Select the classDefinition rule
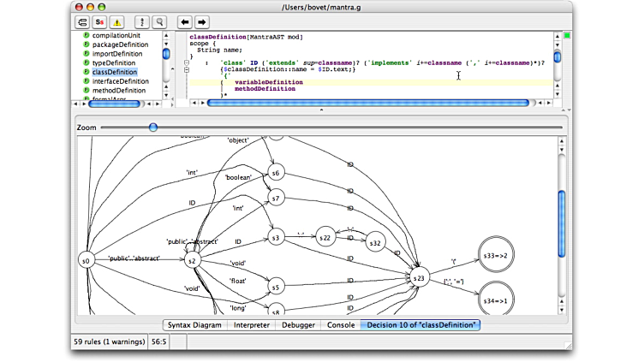 115,72
